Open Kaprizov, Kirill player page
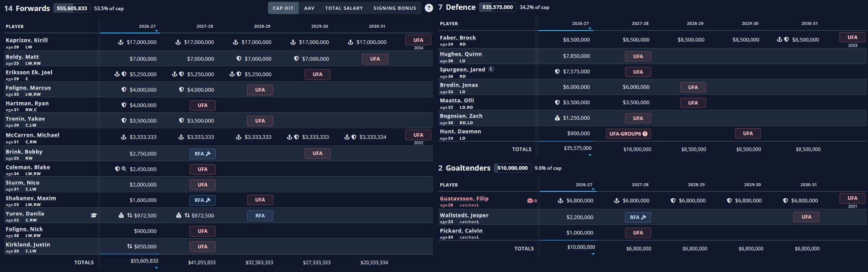Image resolution: width=868 pixels, height=272 pixels. click(27, 40)
